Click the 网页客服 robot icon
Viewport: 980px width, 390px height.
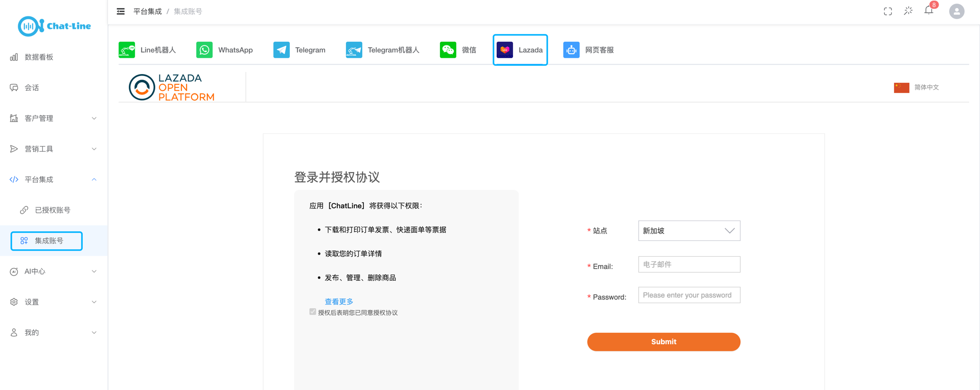coord(571,50)
